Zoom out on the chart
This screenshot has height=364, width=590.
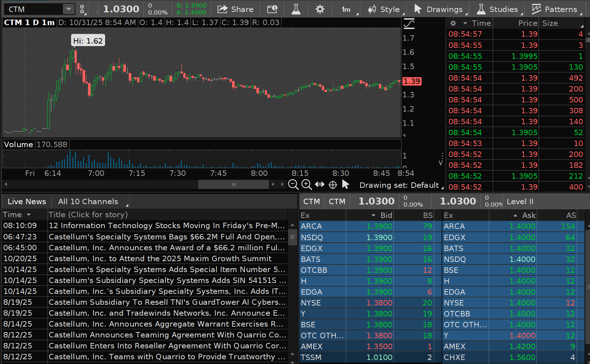[293, 185]
